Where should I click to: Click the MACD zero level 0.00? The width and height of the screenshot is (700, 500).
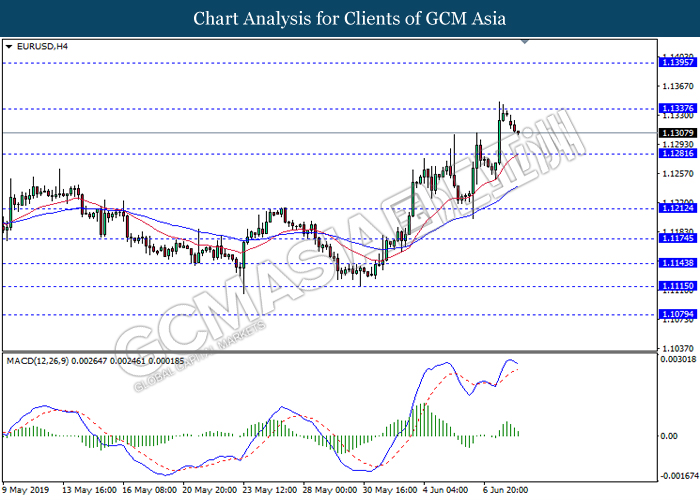coord(668,436)
